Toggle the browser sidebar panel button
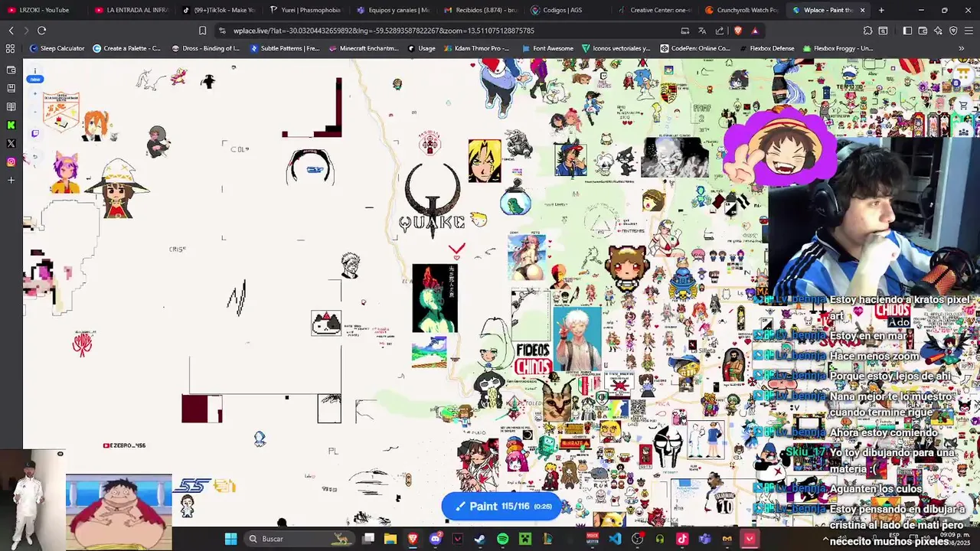The height and width of the screenshot is (551, 980). tap(907, 31)
